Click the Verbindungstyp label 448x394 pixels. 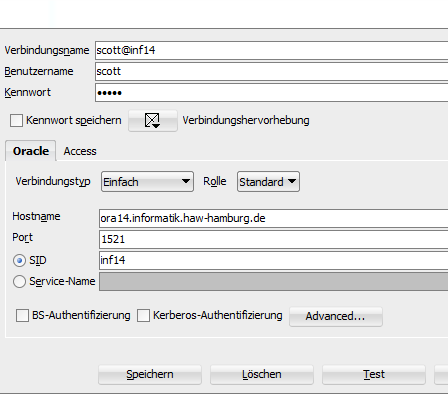(53, 181)
